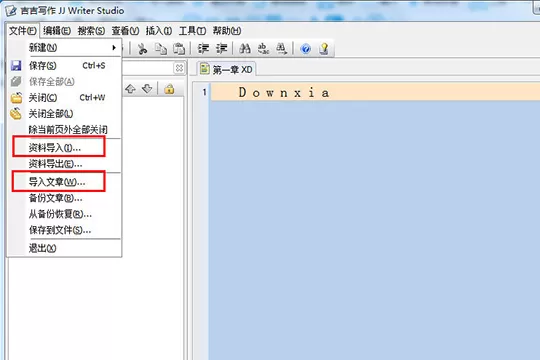Choose 从备份恢复(R)... from File menu
This screenshot has height=360, width=540.
click(x=64, y=214)
